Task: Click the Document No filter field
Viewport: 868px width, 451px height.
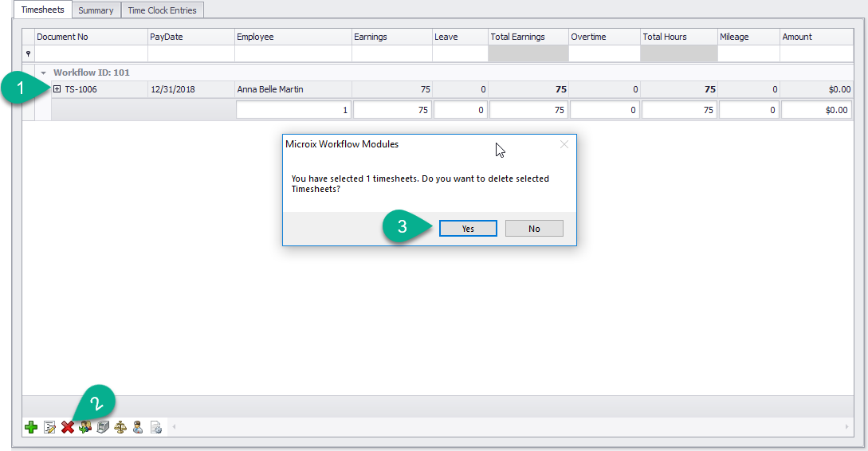Action: pyautogui.click(x=90, y=53)
